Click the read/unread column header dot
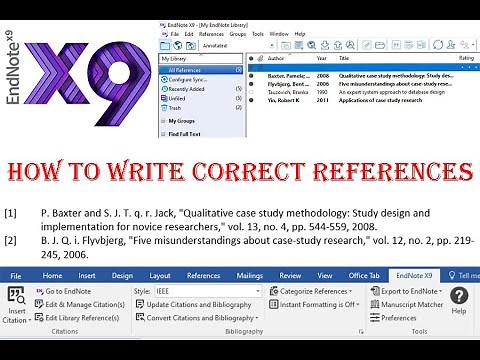The image size is (480, 360). pos(251,58)
